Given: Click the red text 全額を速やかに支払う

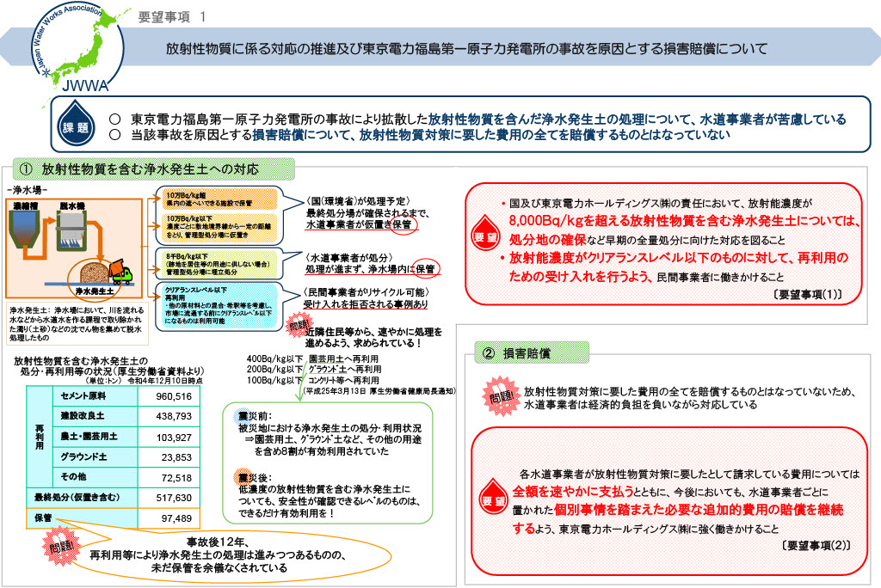Looking at the screenshot, I should (x=572, y=492).
